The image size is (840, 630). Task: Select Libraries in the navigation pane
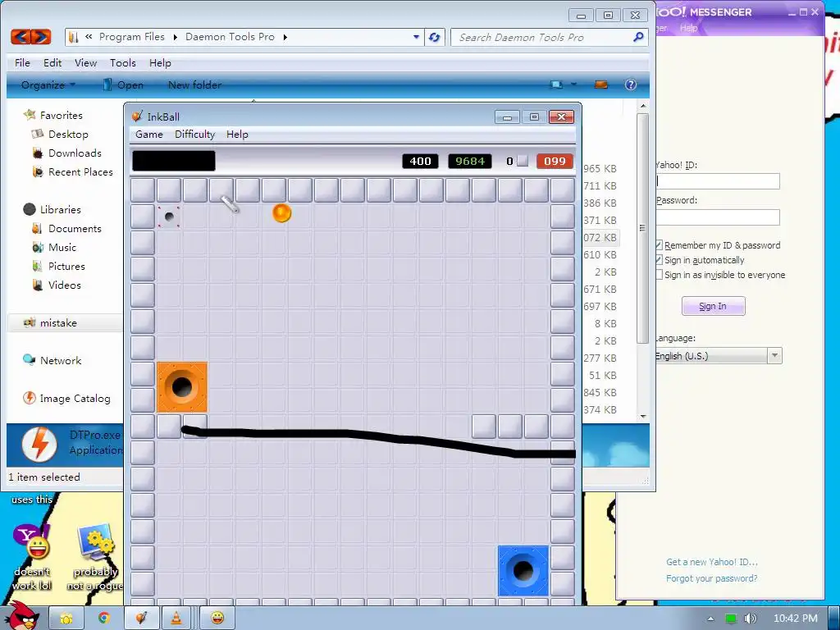(60, 209)
